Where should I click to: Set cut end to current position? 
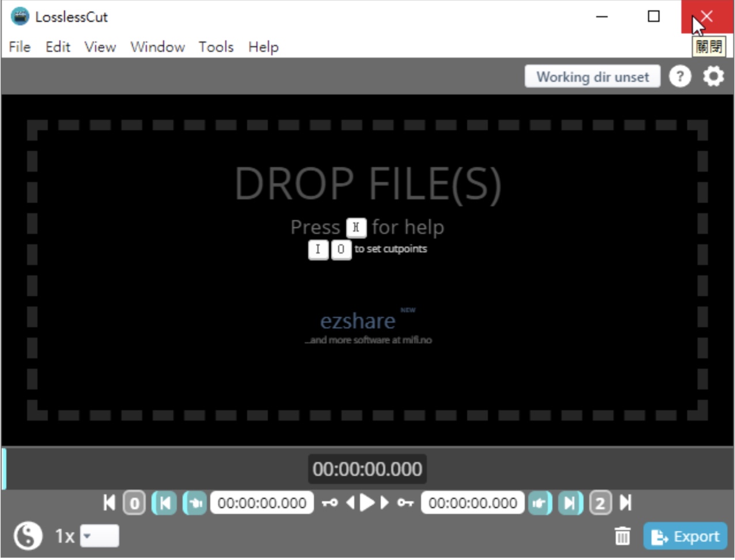[540, 503]
